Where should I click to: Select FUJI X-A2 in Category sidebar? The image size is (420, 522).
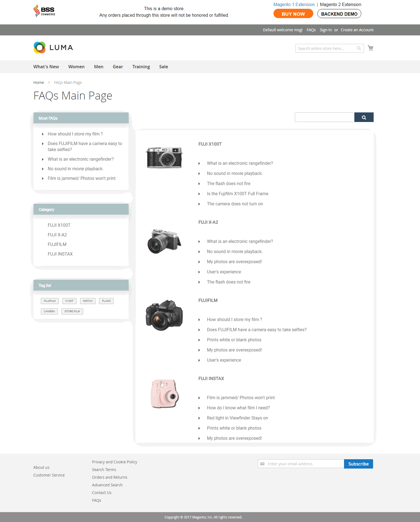point(57,235)
